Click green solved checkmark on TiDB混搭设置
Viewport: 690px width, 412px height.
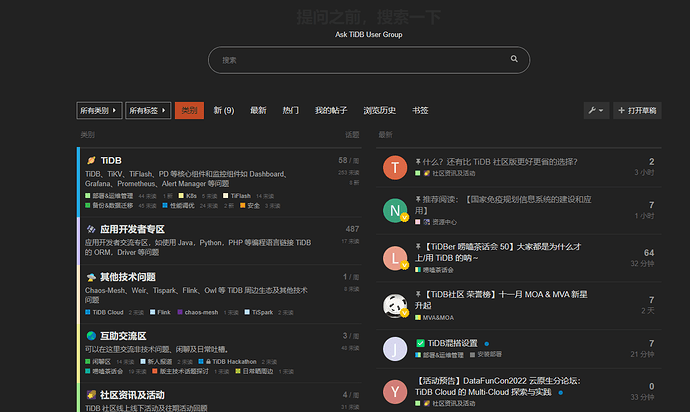point(420,343)
